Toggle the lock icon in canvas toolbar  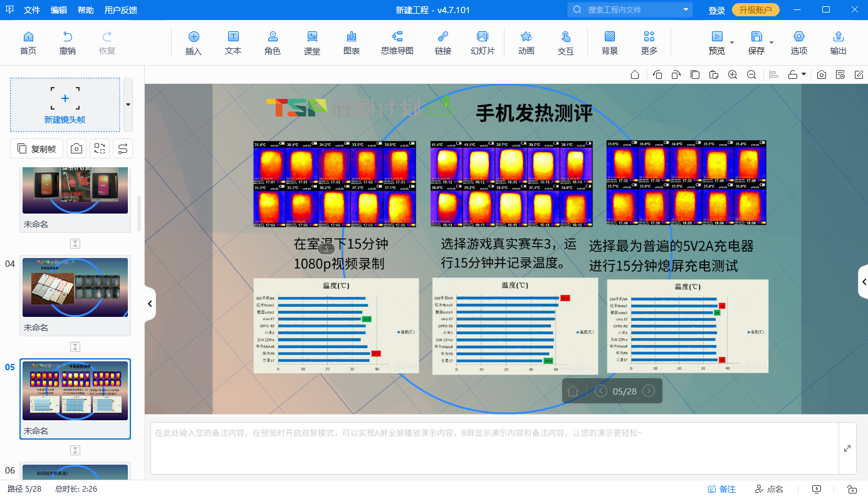click(793, 75)
